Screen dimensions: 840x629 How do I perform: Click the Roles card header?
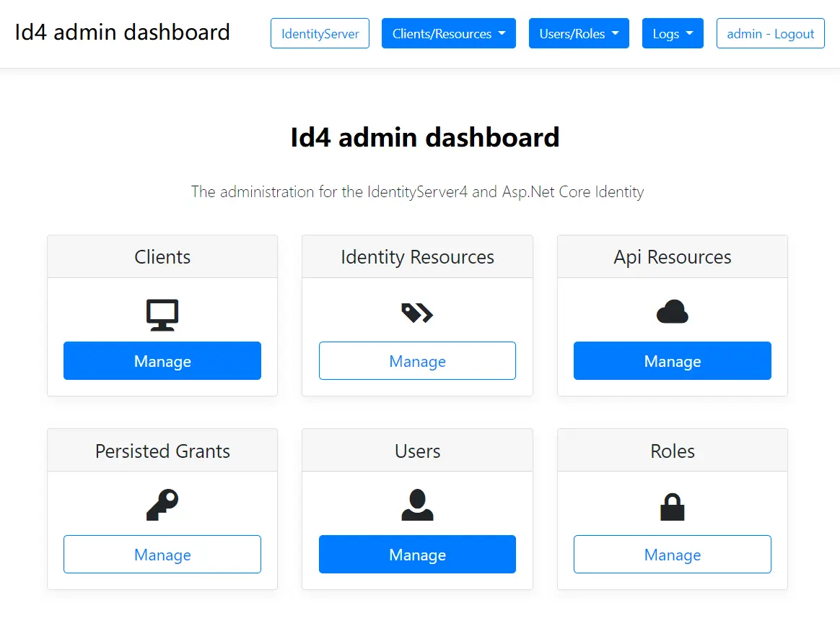click(x=673, y=451)
